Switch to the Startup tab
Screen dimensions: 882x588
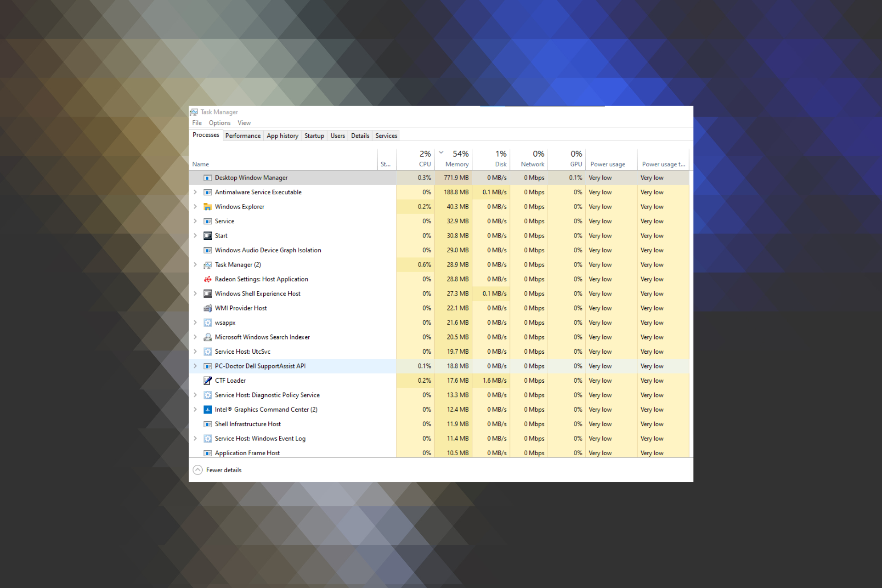click(313, 136)
